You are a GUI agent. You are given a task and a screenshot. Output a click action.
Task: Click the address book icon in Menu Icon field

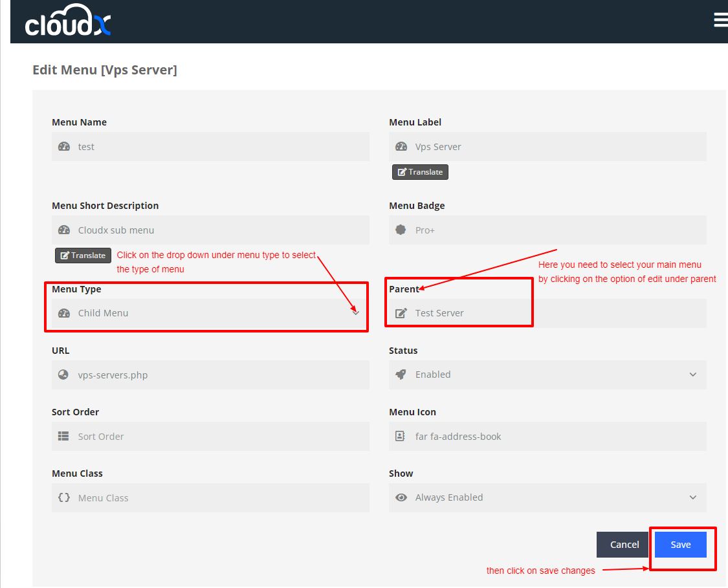point(401,437)
